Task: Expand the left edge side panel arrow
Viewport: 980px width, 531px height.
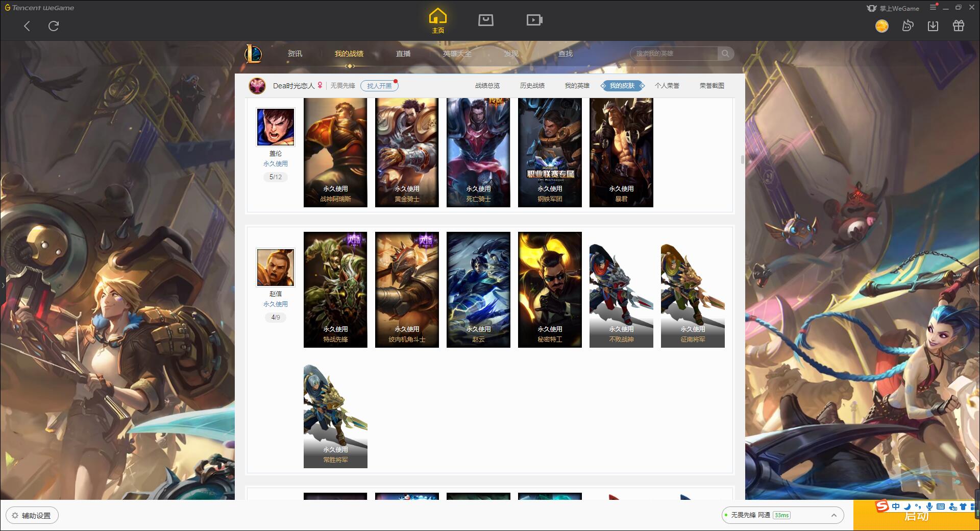Action: (x=3, y=285)
